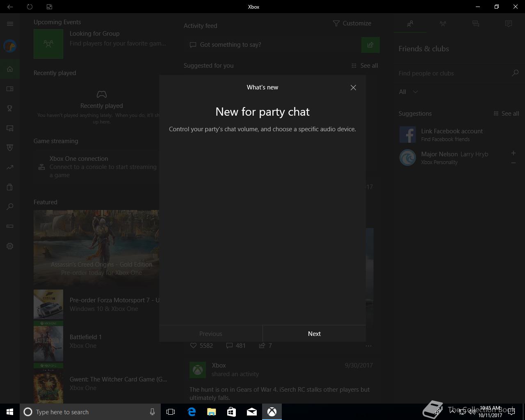This screenshot has width=525, height=420.
Task: Open the hamburger menu in sidebar
Action: point(10,24)
